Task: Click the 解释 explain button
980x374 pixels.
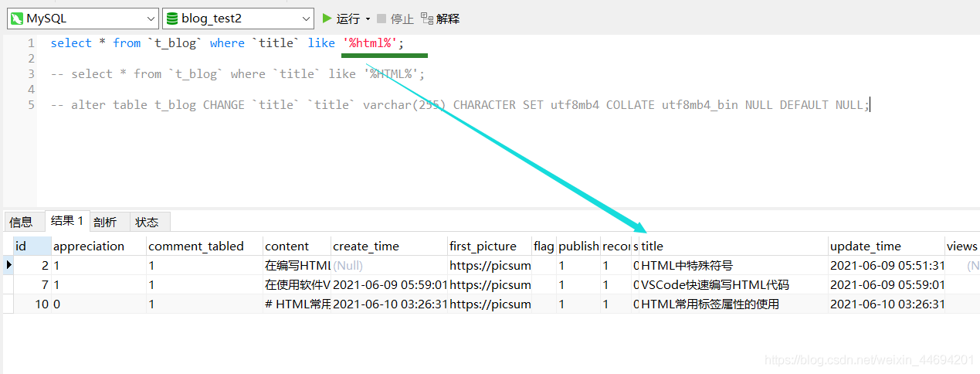Action: (439, 19)
